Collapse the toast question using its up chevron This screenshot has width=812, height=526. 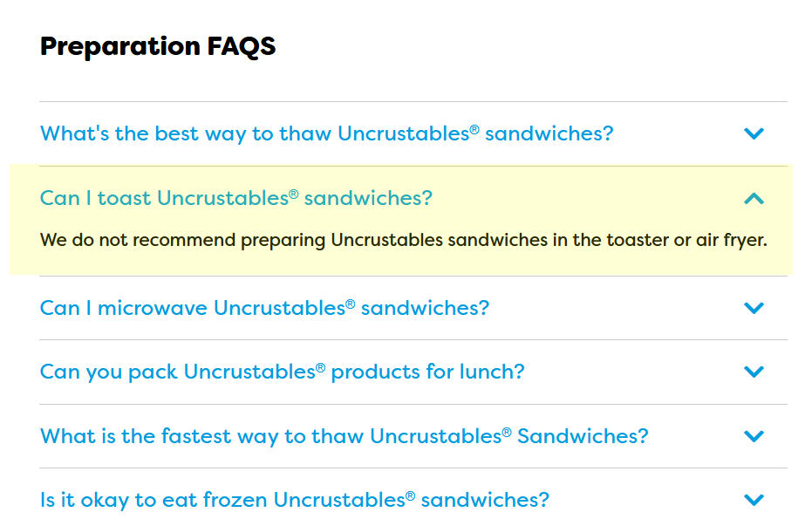point(754,199)
